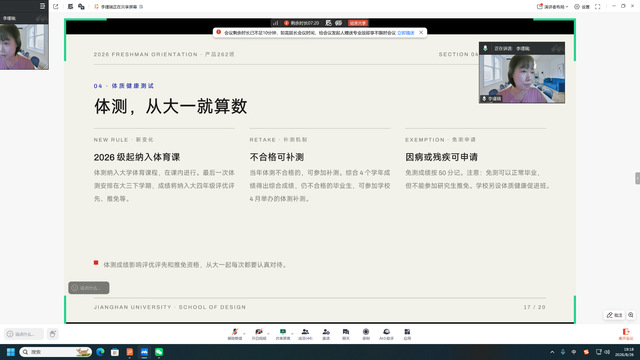
Task: Click the microphone icon in speaker video header
Action: tap(485, 48)
